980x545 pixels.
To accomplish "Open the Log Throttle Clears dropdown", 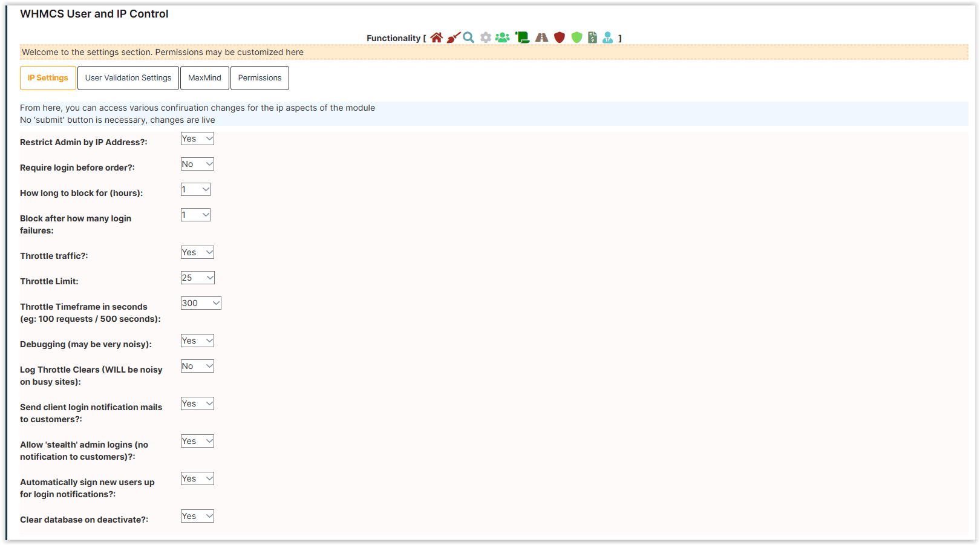I will [x=197, y=366].
